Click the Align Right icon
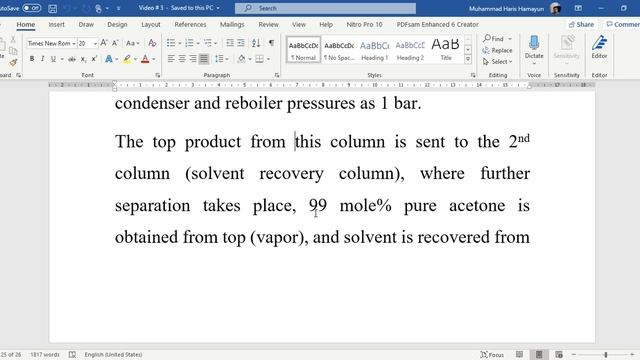640x360 pixels. pyautogui.click(x=193, y=59)
